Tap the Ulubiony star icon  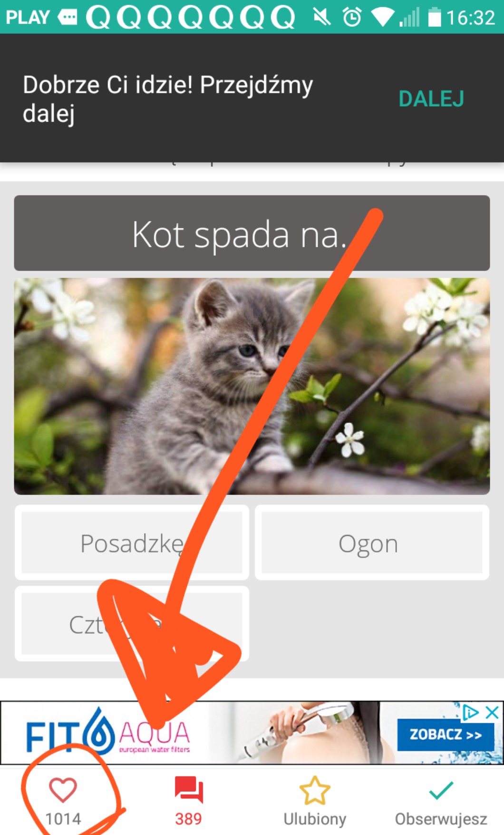point(315,790)
